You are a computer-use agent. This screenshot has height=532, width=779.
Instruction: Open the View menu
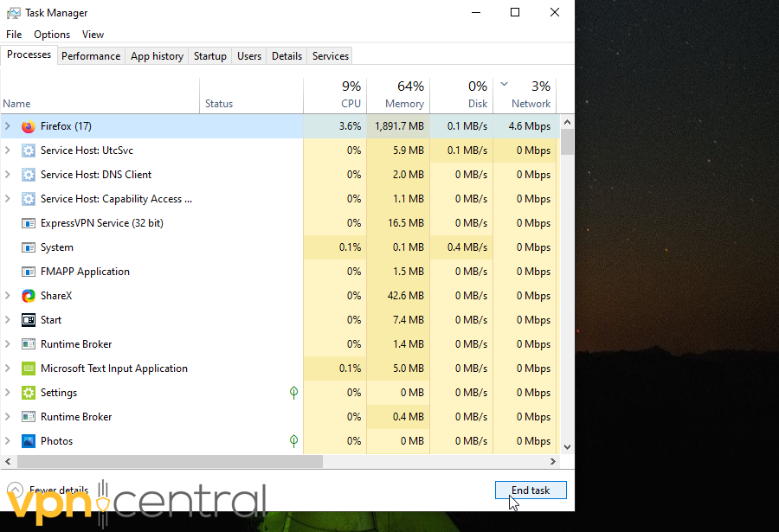(93, 35)
